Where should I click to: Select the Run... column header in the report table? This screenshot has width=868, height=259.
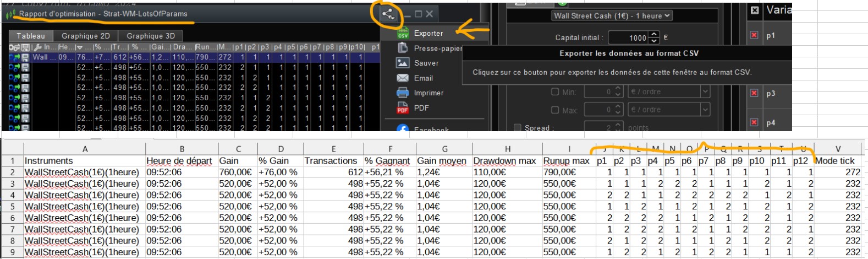coord(205,47)
